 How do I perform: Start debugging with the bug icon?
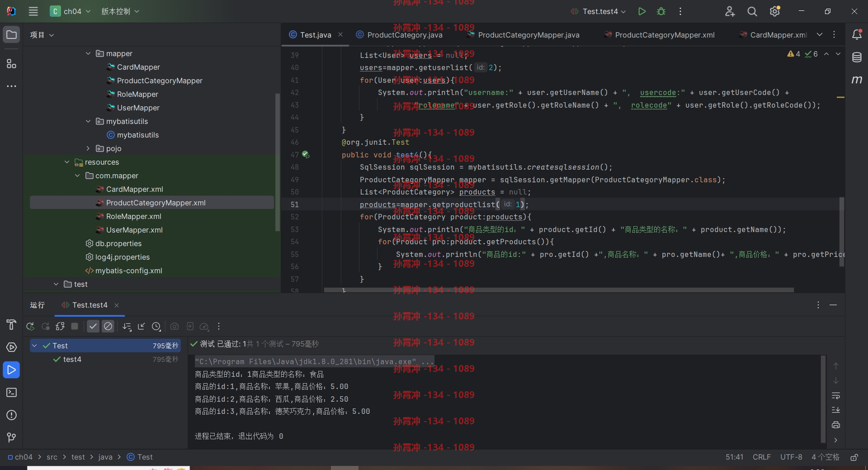pos(661,11)
